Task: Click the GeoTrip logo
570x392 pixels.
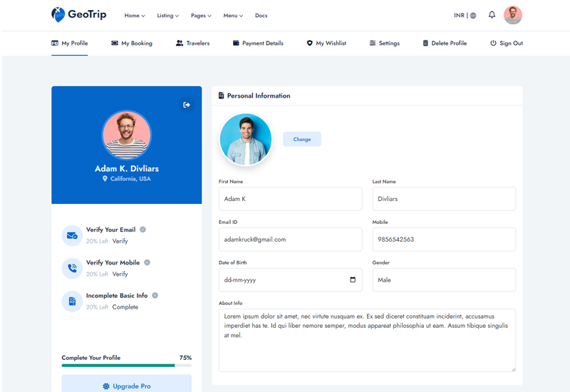Action: 78,15
